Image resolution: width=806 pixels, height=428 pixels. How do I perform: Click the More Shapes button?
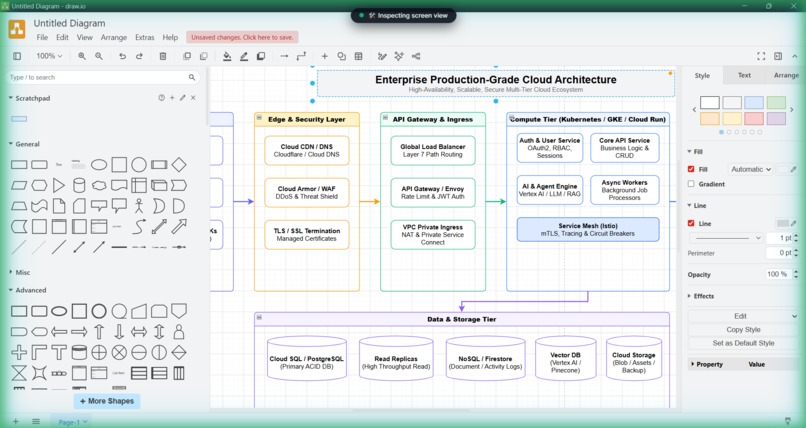coord(107,401)
